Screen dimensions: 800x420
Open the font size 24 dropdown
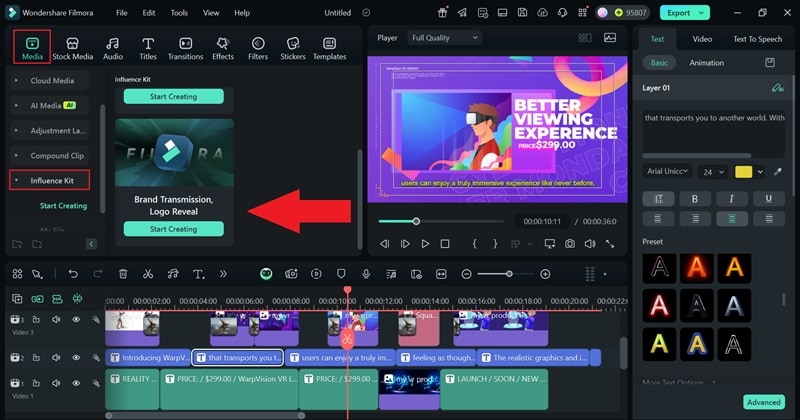pos(713,172)
